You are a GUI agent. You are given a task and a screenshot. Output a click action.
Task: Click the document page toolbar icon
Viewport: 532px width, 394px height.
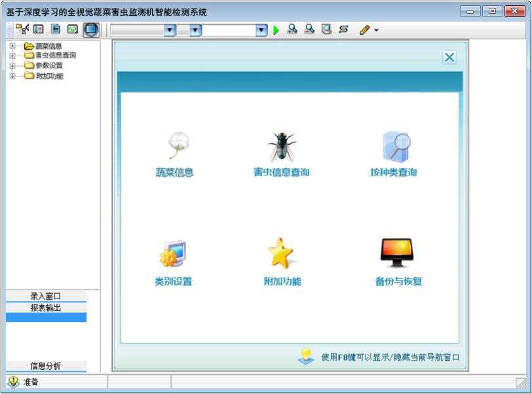[55, 29]
